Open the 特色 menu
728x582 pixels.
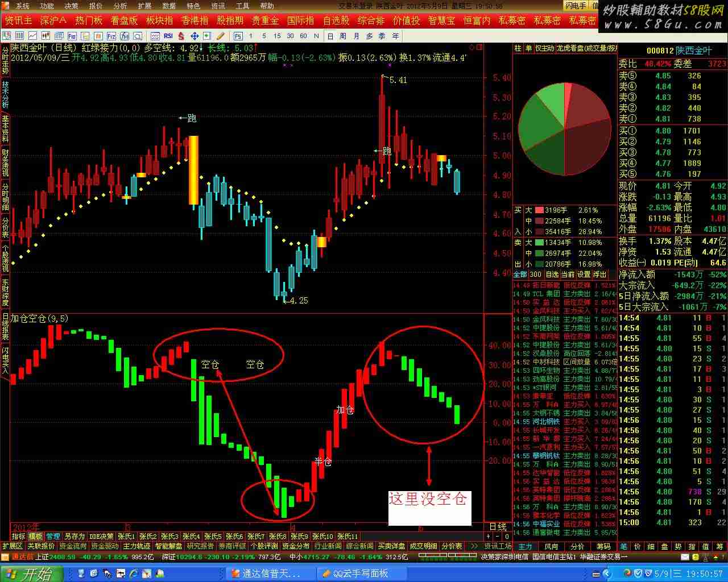(x=193, y=6)
